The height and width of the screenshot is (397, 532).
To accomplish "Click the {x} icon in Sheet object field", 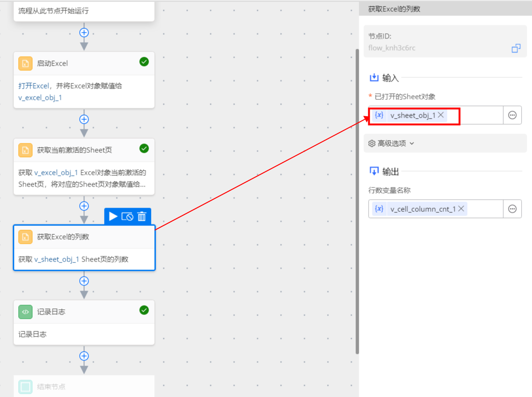I will click(x=379, y=115).
